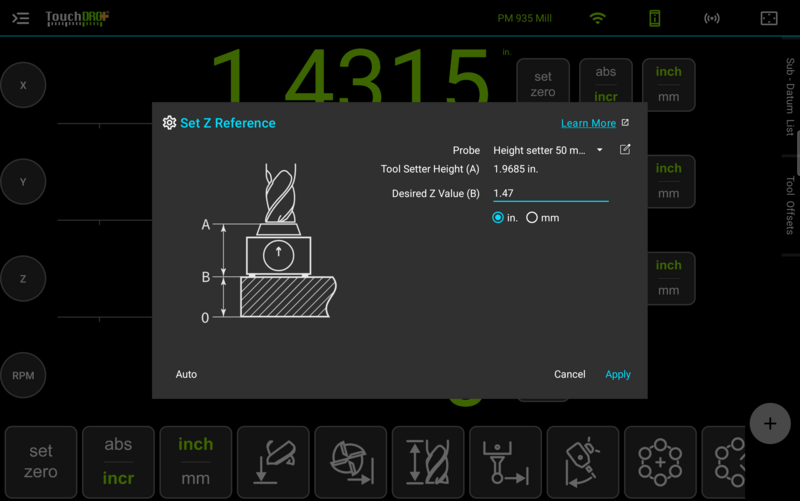Click the 1.9685 in. tool setter height value
Viewport: 800px width, 501px height.
tap(515, 169)
